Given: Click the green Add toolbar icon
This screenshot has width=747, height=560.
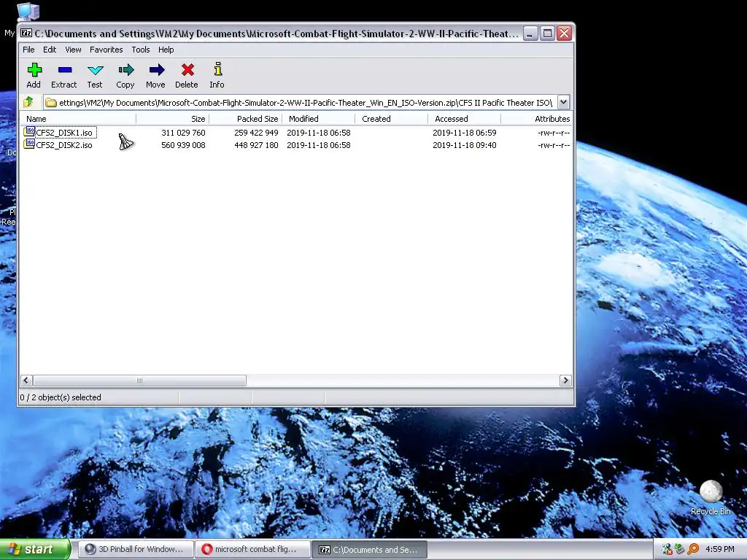Looking at the screenshot, I should pyautogui.click(x=34, y=71).
